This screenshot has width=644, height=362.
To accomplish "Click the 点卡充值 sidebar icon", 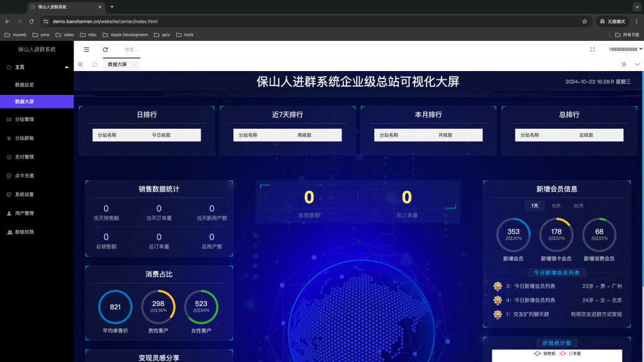I will click(9, 176).
